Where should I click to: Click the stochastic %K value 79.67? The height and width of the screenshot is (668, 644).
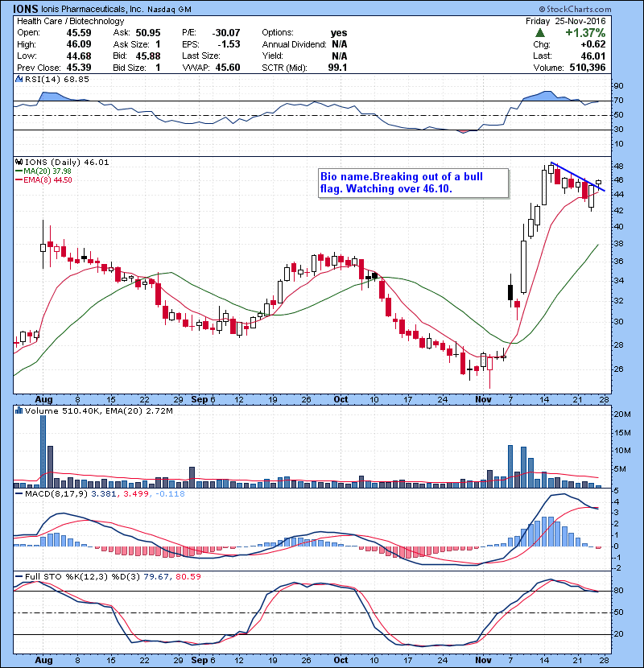(155, 576)
